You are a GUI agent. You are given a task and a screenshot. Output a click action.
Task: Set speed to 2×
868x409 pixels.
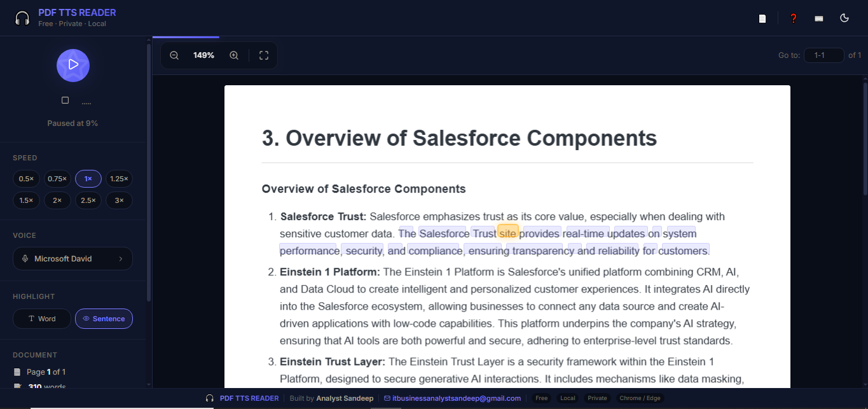[x=57, y=200]
